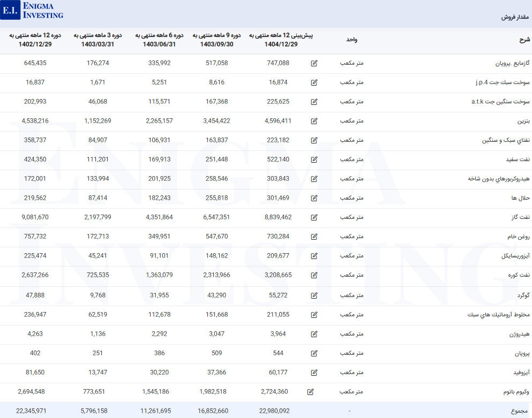The width and height of the screenshot is (532, 418).
Task: Click the value 16,874 cell
Action: tap(278, 82)
